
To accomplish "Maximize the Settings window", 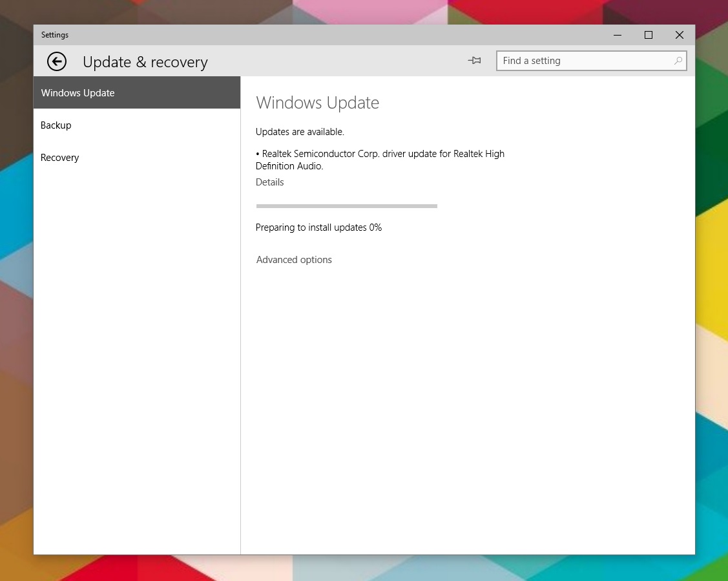I will point(649,35).
